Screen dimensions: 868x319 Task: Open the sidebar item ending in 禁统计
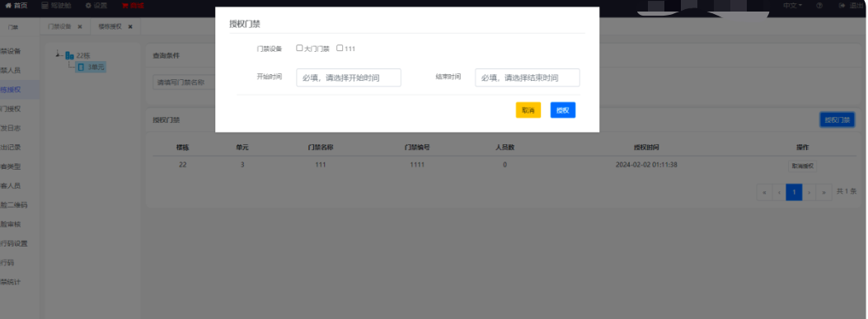(11, 281)
